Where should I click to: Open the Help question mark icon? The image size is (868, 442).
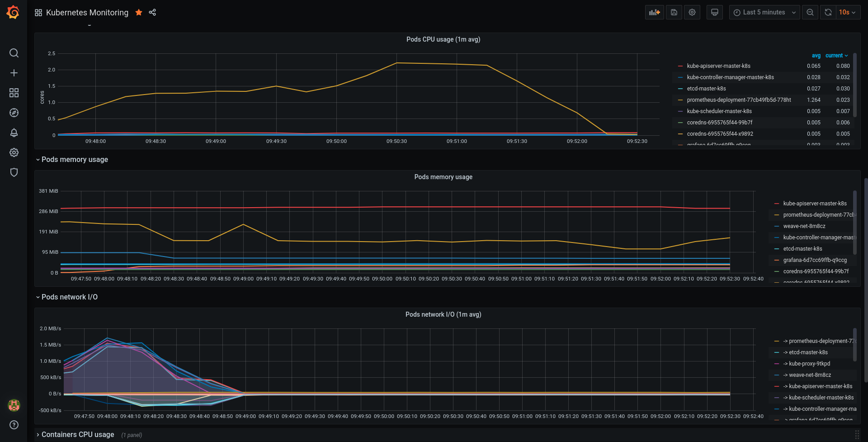pyautogui.click(x=14, y=425)
